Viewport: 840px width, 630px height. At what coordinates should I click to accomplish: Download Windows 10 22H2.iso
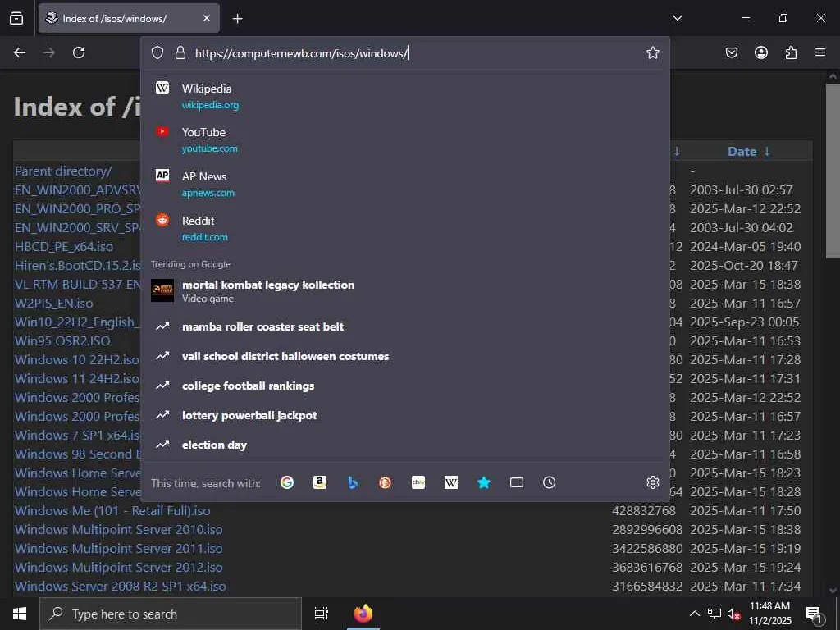[76, 359]
